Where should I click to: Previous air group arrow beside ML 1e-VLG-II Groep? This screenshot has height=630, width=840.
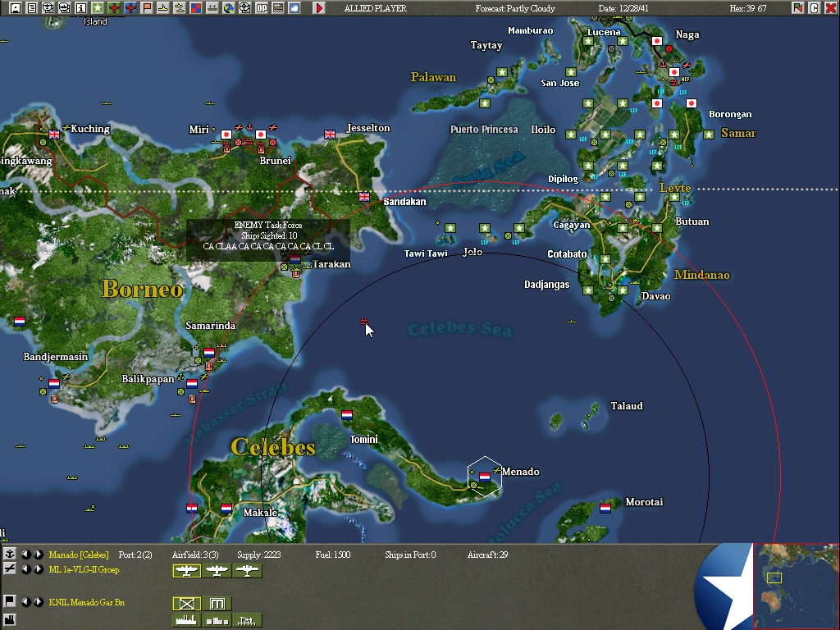(25, 569)
